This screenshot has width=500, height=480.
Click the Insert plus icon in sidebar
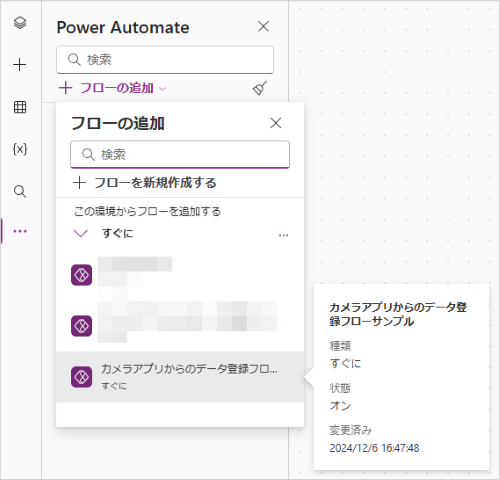(x=20, y=64)
